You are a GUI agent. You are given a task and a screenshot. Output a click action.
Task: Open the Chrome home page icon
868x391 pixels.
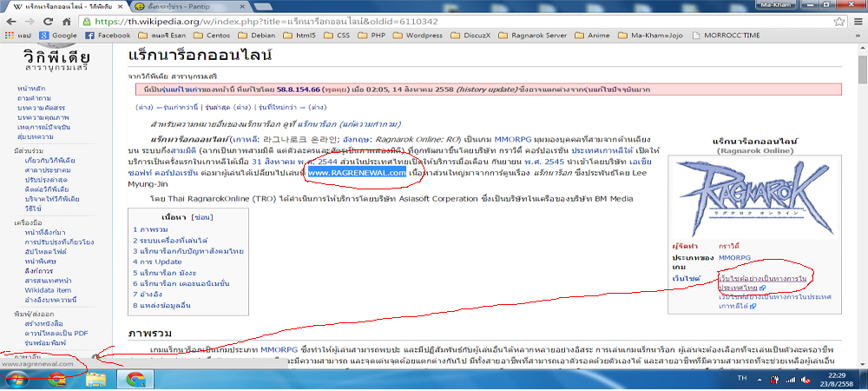[x=67, y=22]
